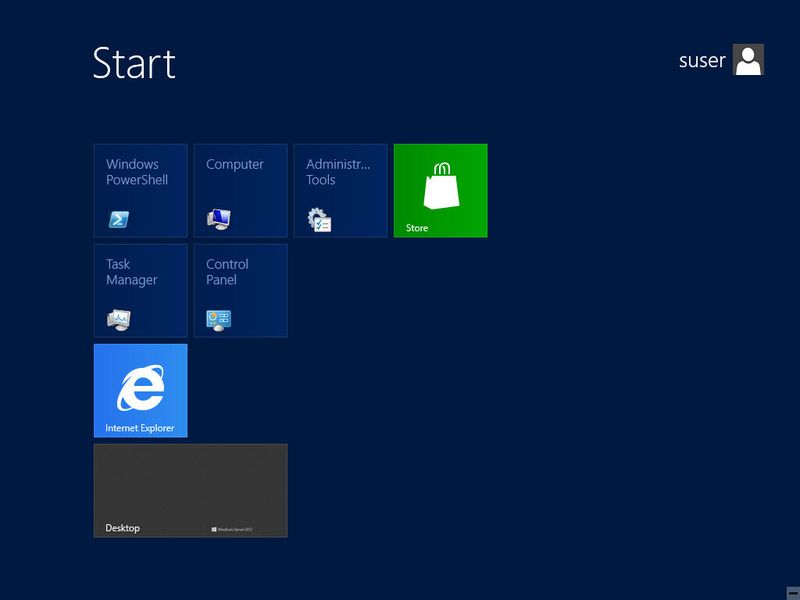Viewport: 800px width, 600px height.
Task: Click the monitor icon on the Control Panel tile
Action: [219, 318]
